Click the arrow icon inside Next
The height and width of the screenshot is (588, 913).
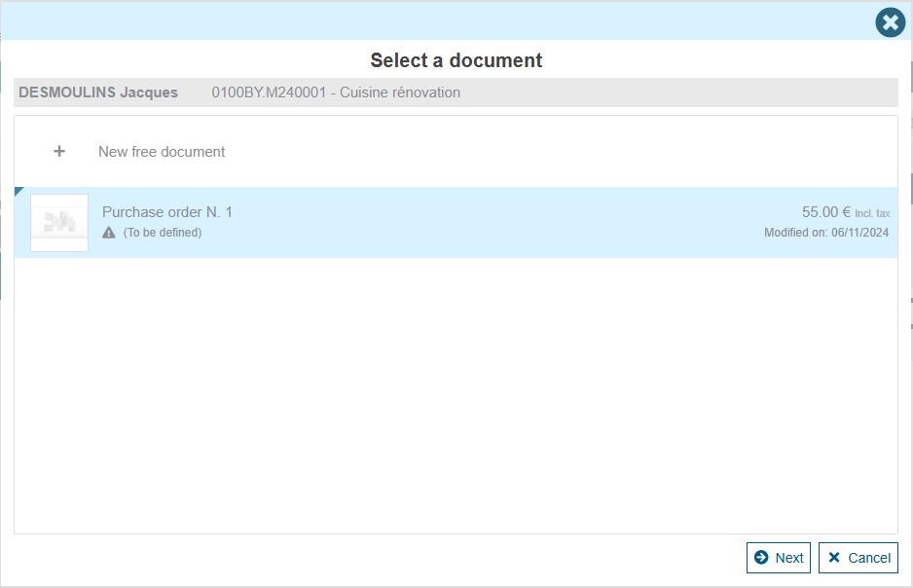pyautogui.click(x=761, y=558)
